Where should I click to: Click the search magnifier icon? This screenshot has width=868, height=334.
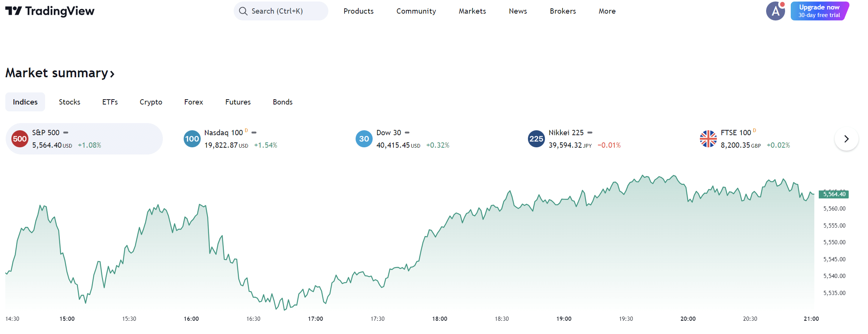point(243,11)
